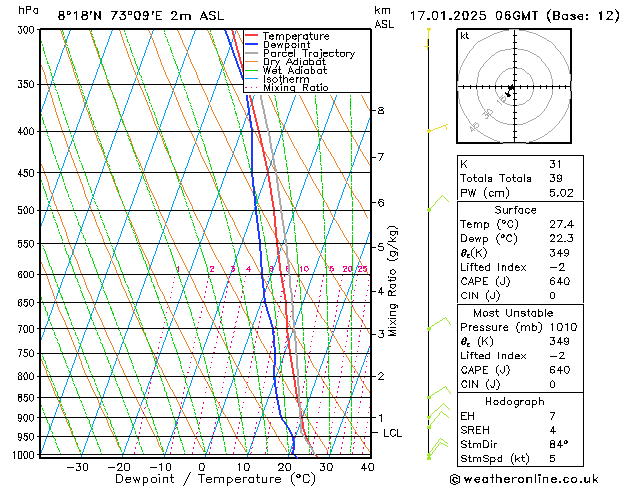
Task: Click the 'Mixing Ratio (g/kg)' vertical axis label
Action: (x=392, y=281)
